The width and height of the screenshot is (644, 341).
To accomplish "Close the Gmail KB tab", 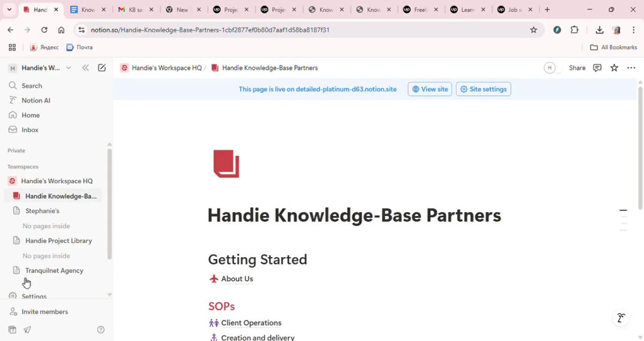I will pyautogui.click(x=151, y=10).
